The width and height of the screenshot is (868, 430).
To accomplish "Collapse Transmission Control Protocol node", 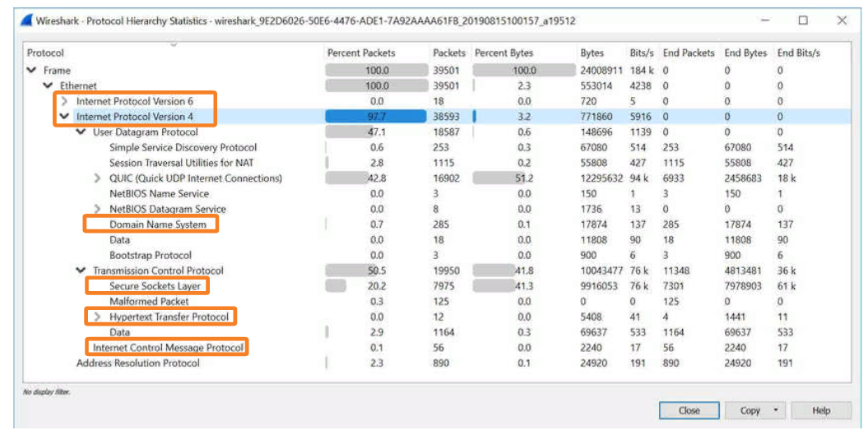I will click(81, 270).
